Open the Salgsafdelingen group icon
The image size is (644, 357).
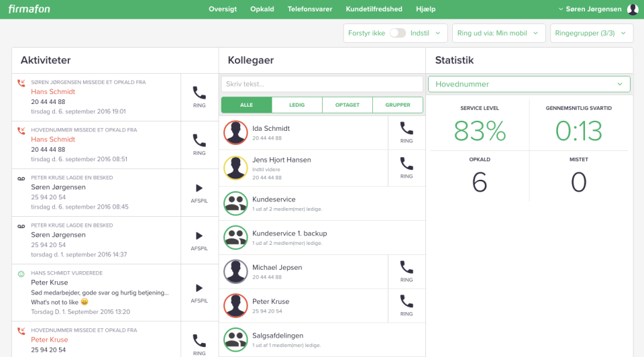(235, 340)
